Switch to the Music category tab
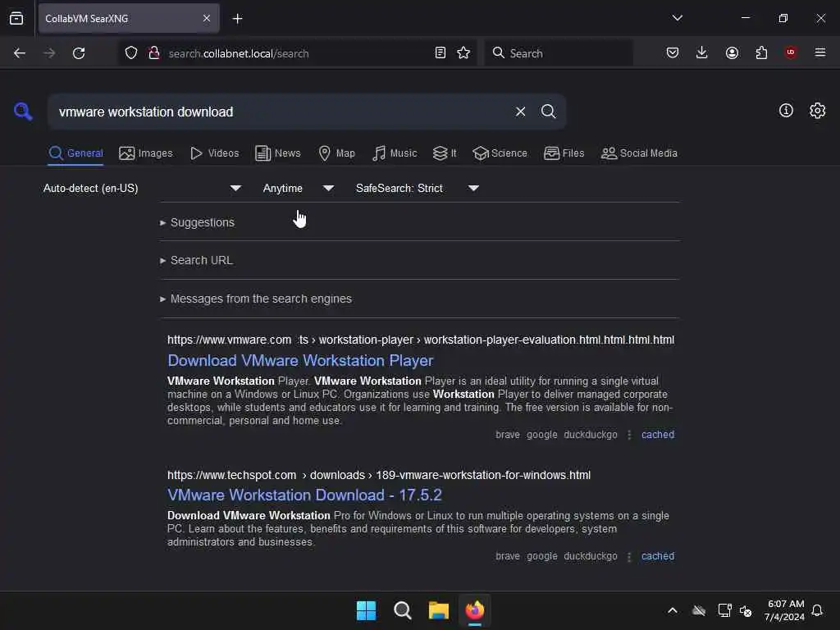840x630 pixels. (395, 153)
